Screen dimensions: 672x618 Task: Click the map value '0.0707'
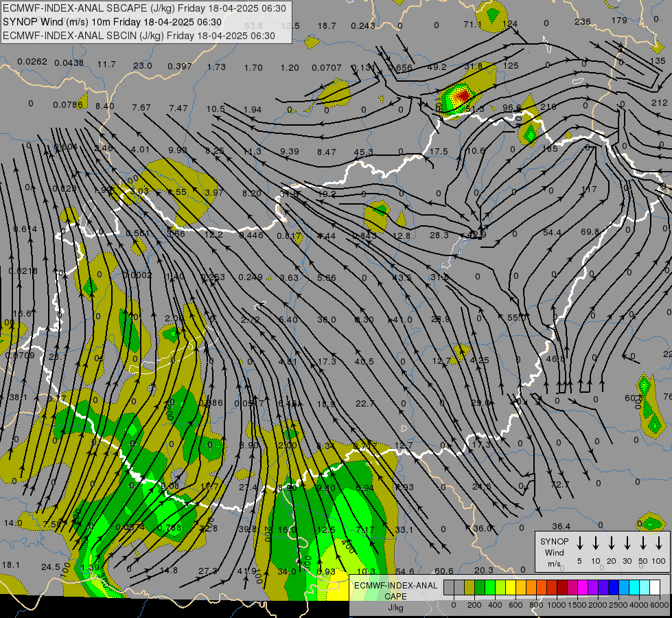pyautogui.click(x=327, y=68)
